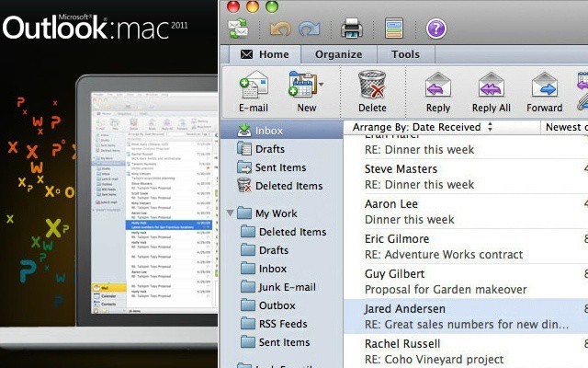
Task: Compose a new message with E-mail icon
Action: (x=253, y=92)
